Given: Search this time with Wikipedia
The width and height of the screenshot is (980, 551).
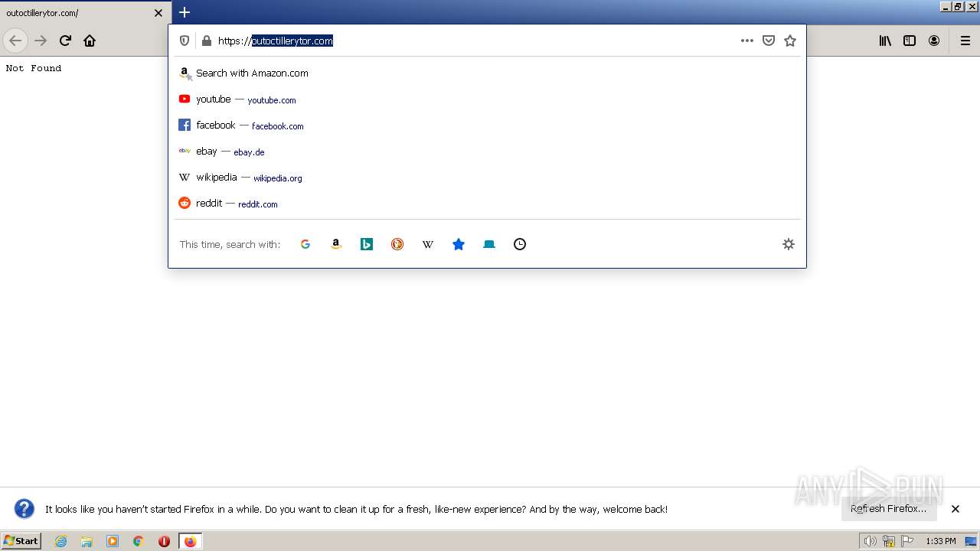Looking at the screenshot, I should tap(428, 244).
